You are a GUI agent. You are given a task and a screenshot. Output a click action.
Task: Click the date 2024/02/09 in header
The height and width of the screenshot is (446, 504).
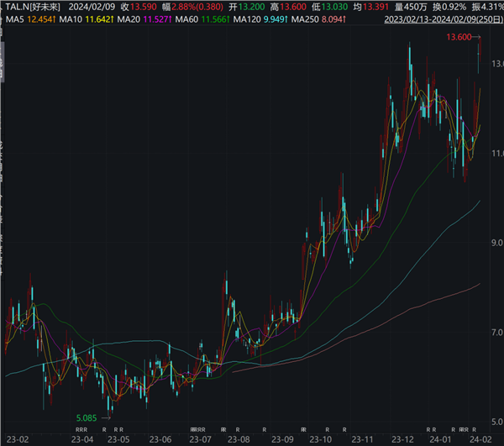92,7
